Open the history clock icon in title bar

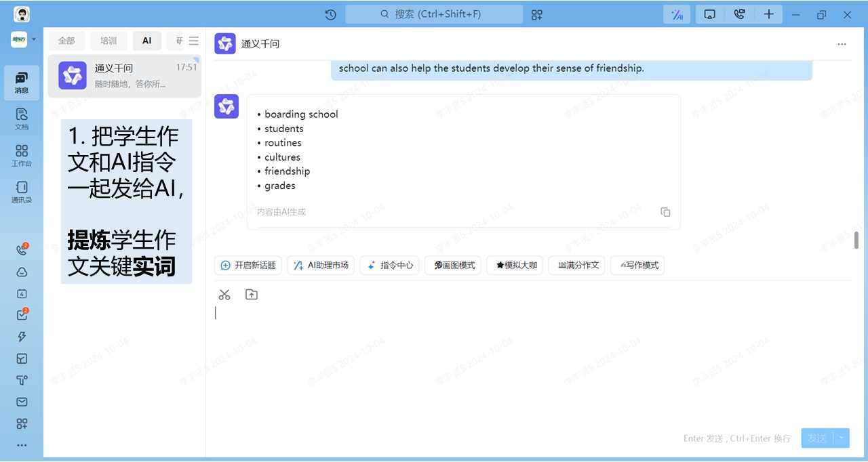[x=330, y=14]
